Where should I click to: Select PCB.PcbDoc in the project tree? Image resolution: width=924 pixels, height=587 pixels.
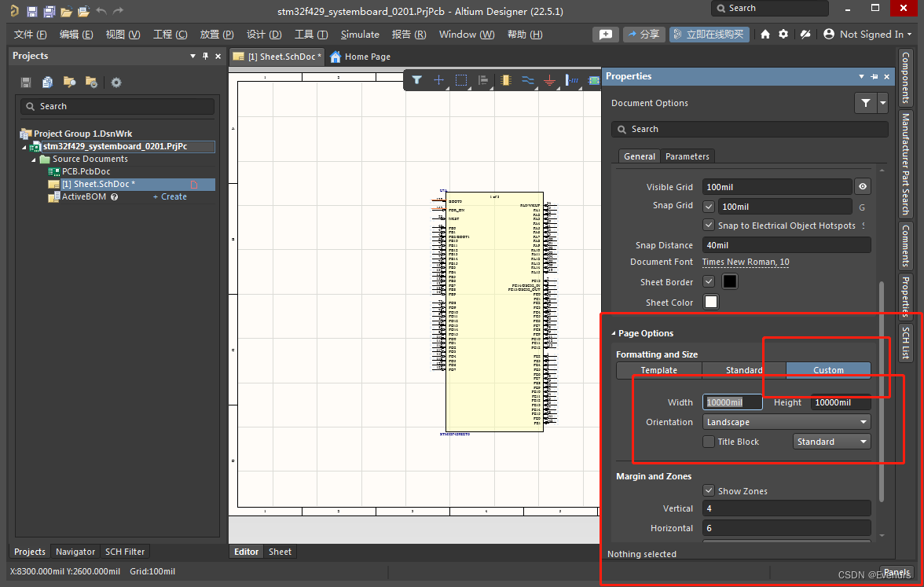pos(86,171)
